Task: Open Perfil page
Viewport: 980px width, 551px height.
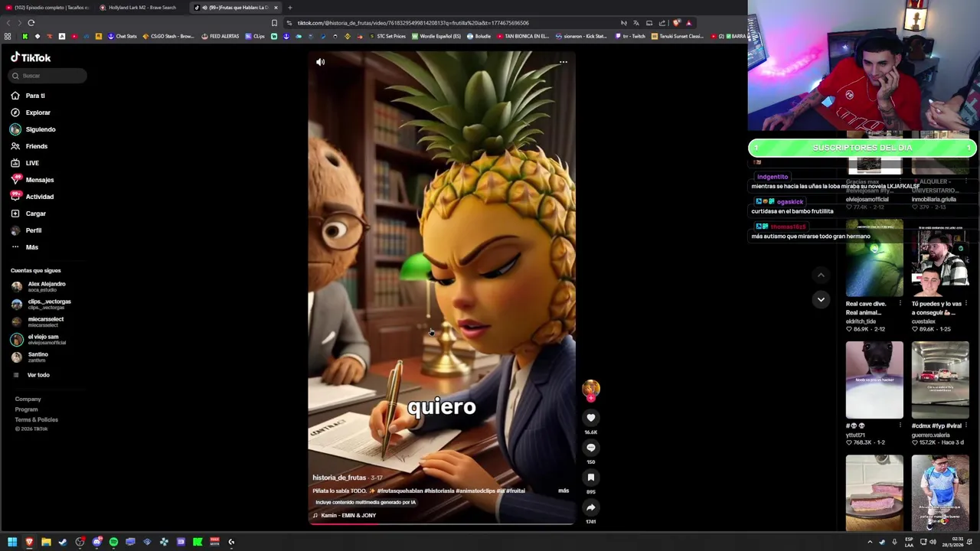Action: [34, 230]
